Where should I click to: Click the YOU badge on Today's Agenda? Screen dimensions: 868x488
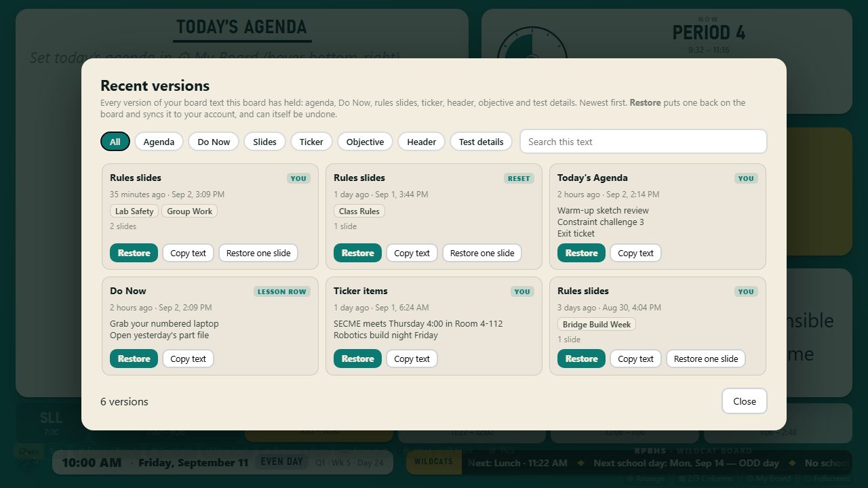(746, 178)
